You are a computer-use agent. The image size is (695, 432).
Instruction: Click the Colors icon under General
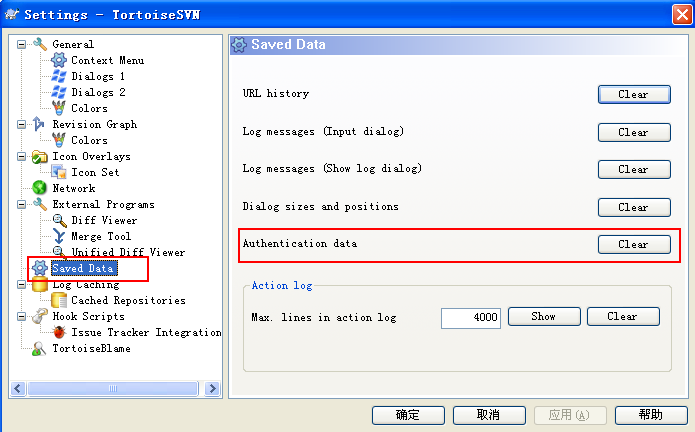point(59,108)
